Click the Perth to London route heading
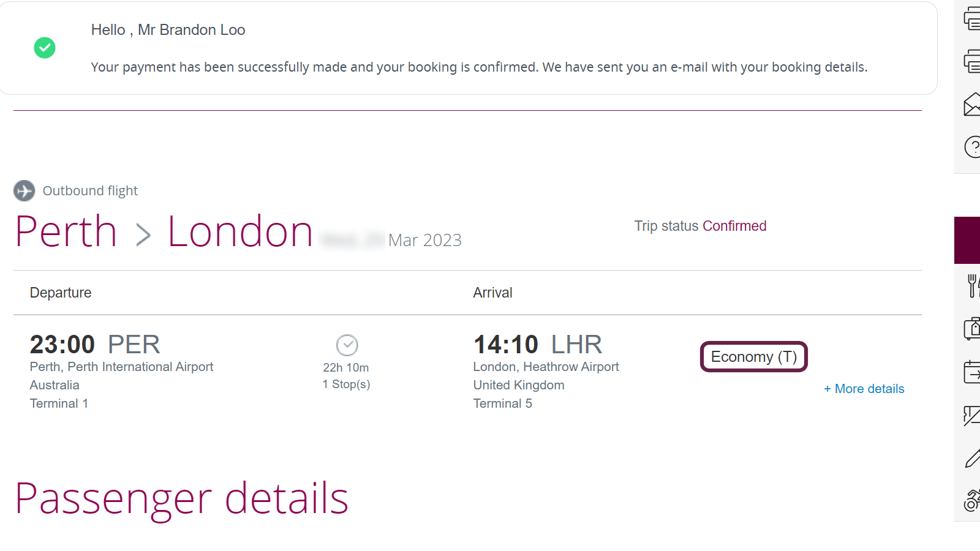The image size is (980, 551). click(164, 231)
